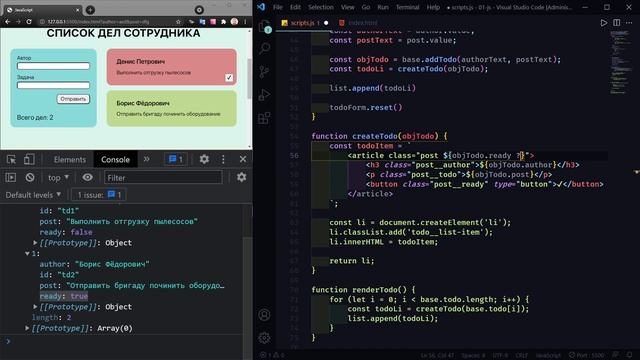The width and height of the screenshot is (640, 360).
Task: Open the 'Default levels' dropdown in Console
Action: point(33,195)
